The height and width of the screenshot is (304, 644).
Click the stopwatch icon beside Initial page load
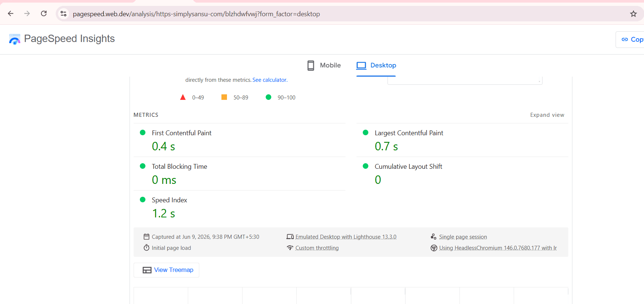click(147, 248)
